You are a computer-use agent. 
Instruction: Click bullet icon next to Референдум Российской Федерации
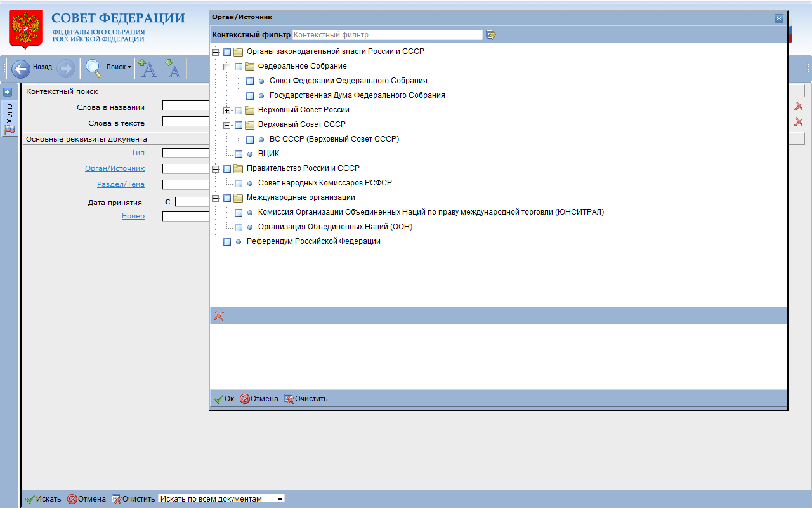tap(239, 242)
